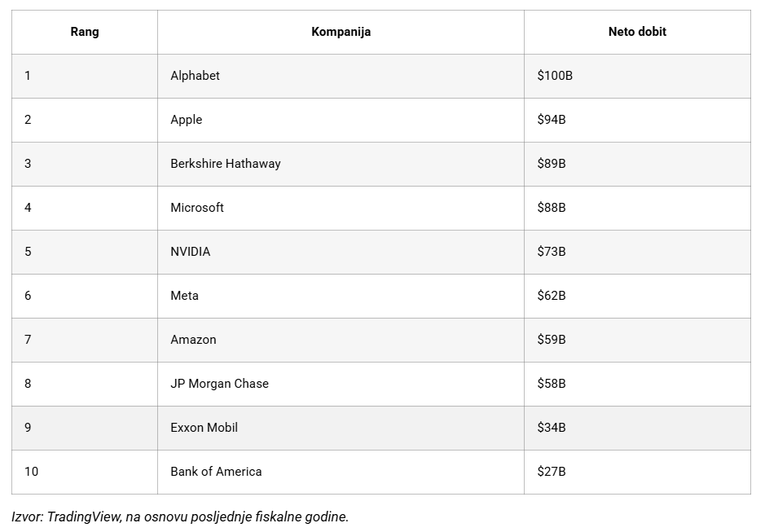Click the $73B net profit value
This screenshot has height=532, width=765.
[x=552, y=252]
